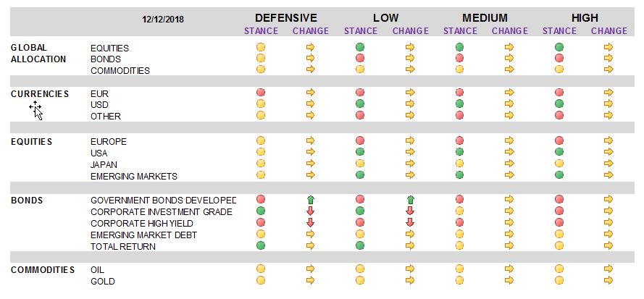The width and height of the screenshot is (644, 299).
Task: Select the STANCE subheader under MEDIUM
Action: click(x=460, y=31)
